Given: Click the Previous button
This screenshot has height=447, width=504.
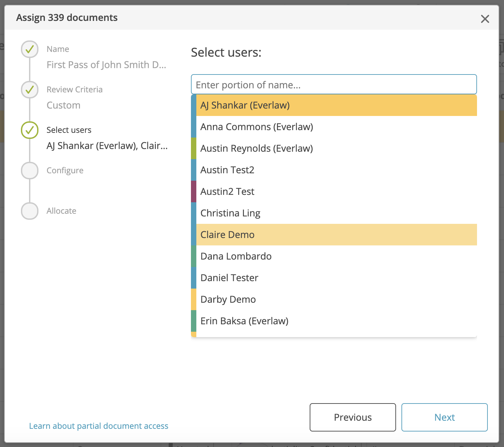Looking at the screenshot, I should [x=352, y=417].
